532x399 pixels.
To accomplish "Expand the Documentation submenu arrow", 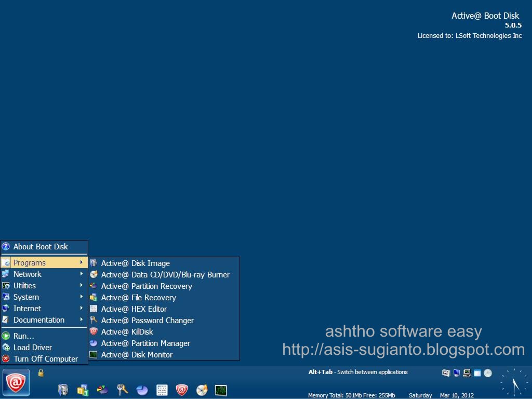I will click(x=82, y=320).
